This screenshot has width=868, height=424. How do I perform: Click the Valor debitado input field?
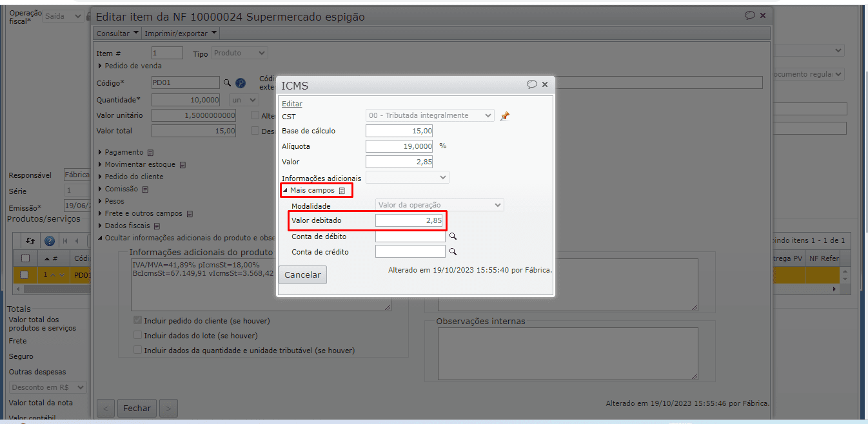click(x=410, y=221)
